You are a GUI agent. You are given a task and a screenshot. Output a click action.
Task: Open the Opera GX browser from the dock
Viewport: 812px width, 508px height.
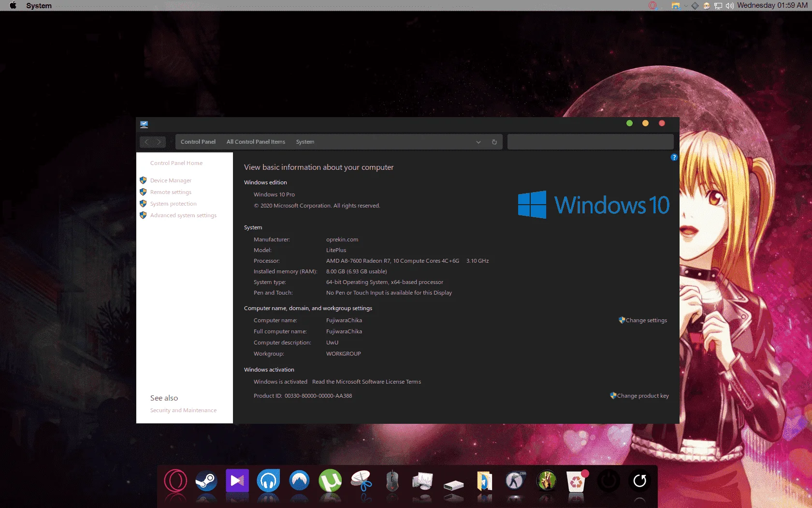pyautogui.click(x=175, y=481)
